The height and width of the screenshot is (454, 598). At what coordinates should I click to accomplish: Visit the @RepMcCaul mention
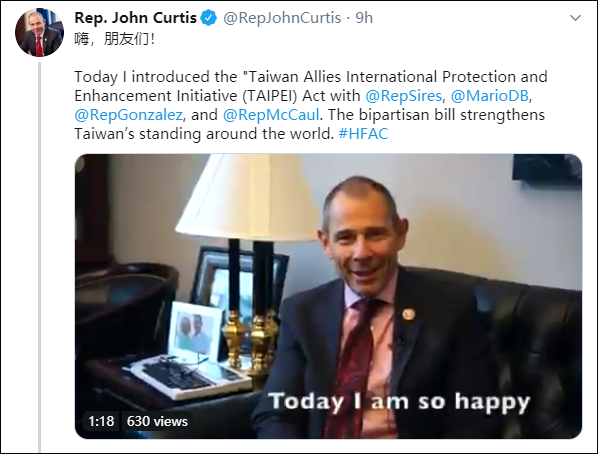[271, 115]
